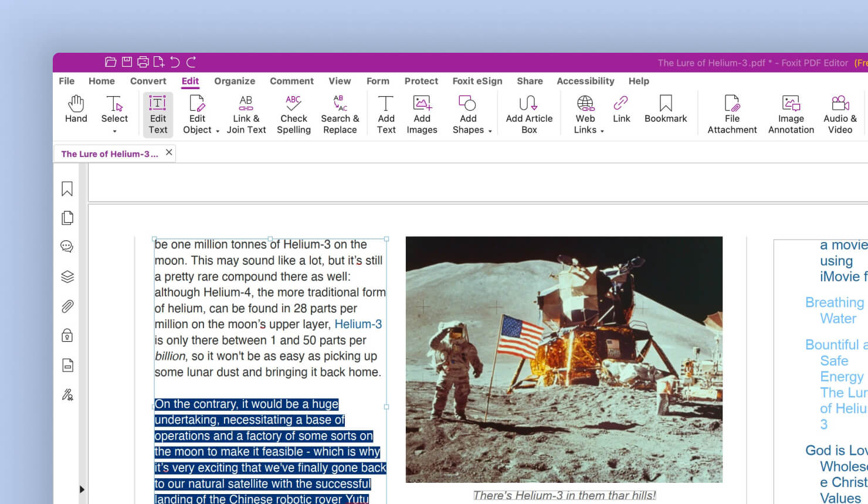
Task: Expand the side navigation panel arrow
Action: [82, 489]
